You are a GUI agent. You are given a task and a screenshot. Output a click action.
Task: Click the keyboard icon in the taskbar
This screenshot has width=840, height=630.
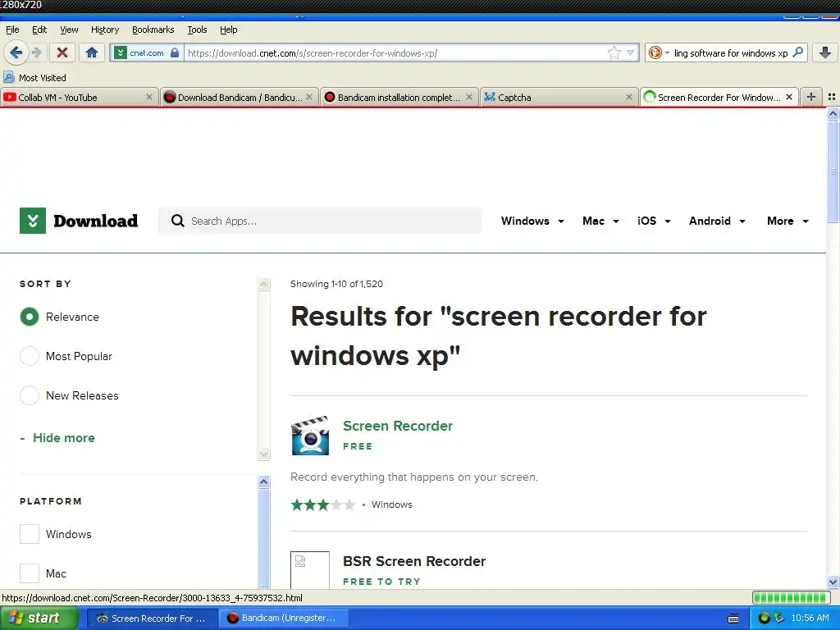click(733, 619)
